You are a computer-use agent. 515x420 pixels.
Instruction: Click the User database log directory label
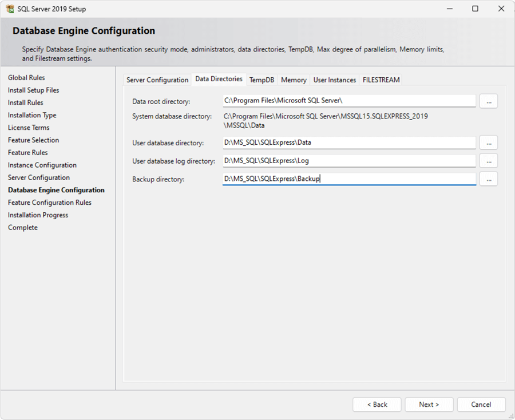(173, 161)
